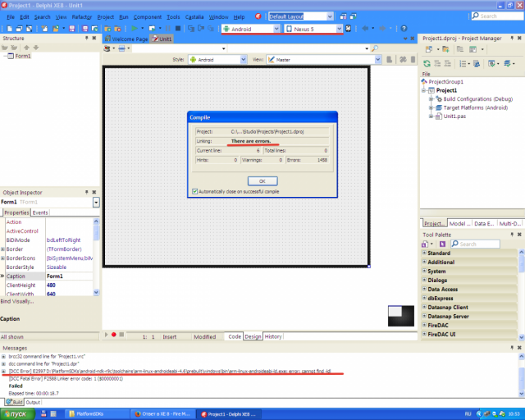The height and width of the screenshot is (420, 525).
Task: Open the Android target platform dropdown
Action: click(x=276, y=30)
